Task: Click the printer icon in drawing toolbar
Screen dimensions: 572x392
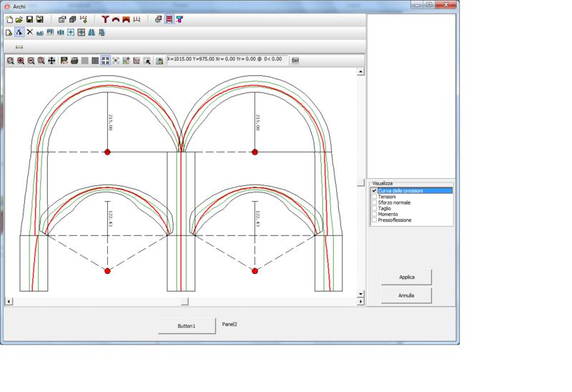Action: [74, 61]
